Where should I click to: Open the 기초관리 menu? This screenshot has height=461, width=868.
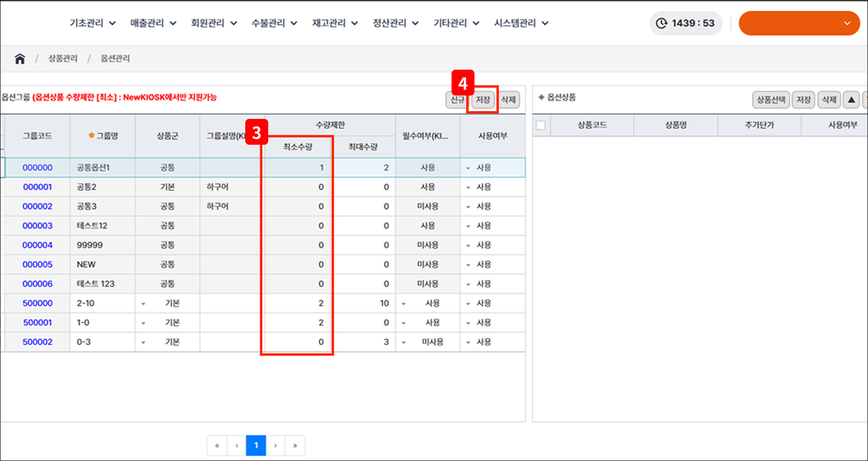point(92,23)
